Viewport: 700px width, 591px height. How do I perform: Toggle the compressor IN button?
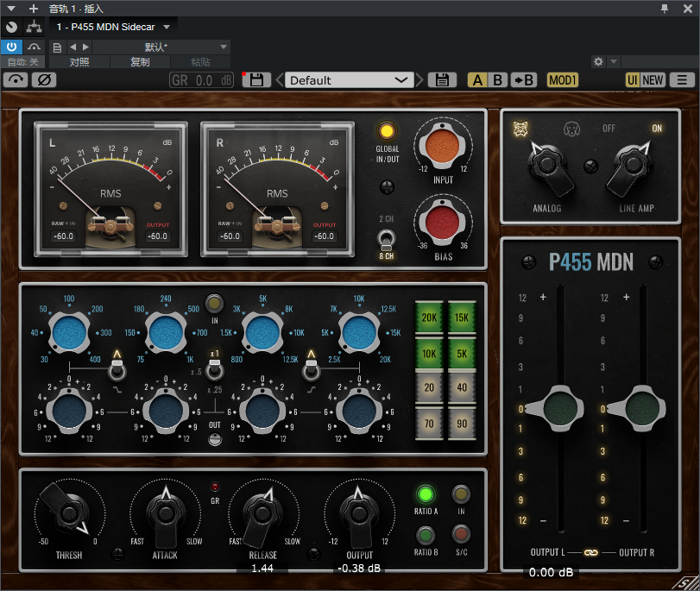click(461, 494)
